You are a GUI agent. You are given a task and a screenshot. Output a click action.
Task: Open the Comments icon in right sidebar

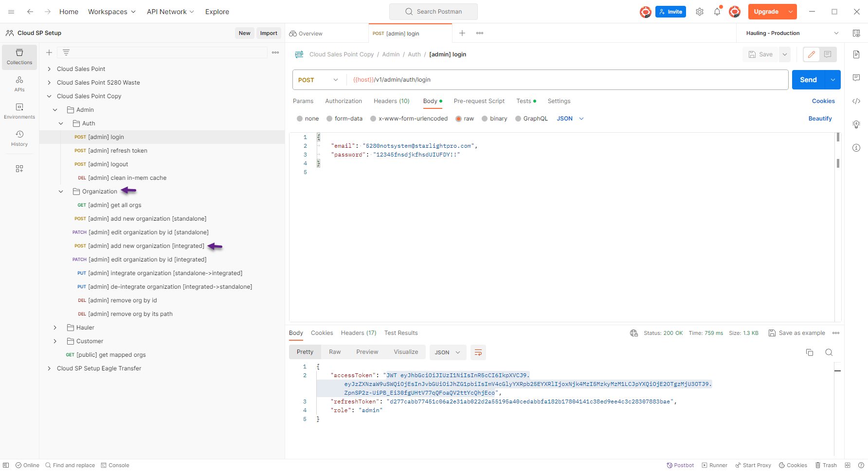[x=856, y=78]
